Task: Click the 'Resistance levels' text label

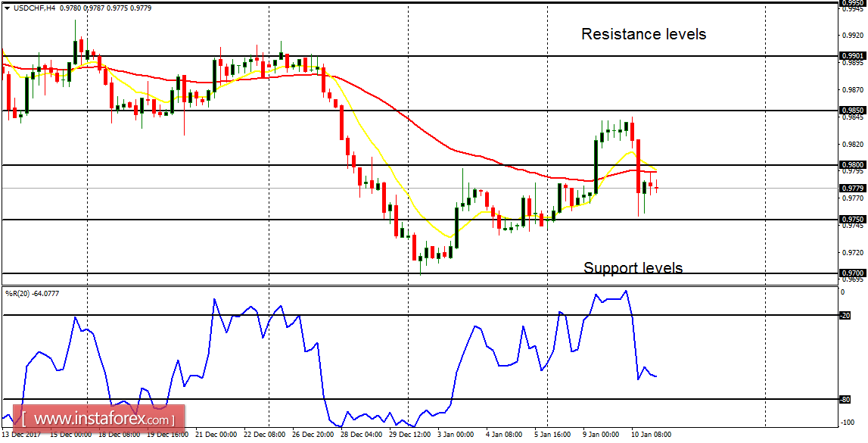Action: tap(643, 34)
